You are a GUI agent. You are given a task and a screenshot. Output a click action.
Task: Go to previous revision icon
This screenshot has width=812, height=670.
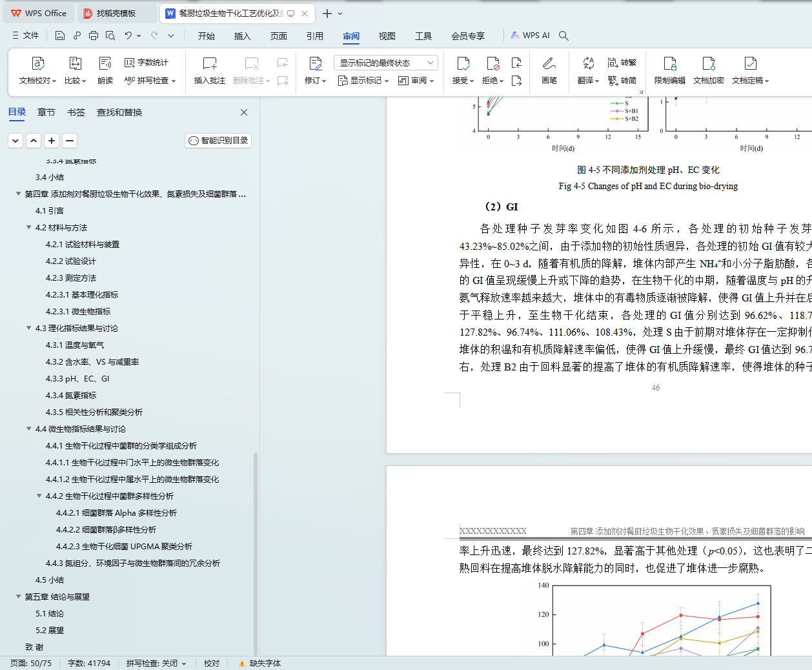point(516,63)
